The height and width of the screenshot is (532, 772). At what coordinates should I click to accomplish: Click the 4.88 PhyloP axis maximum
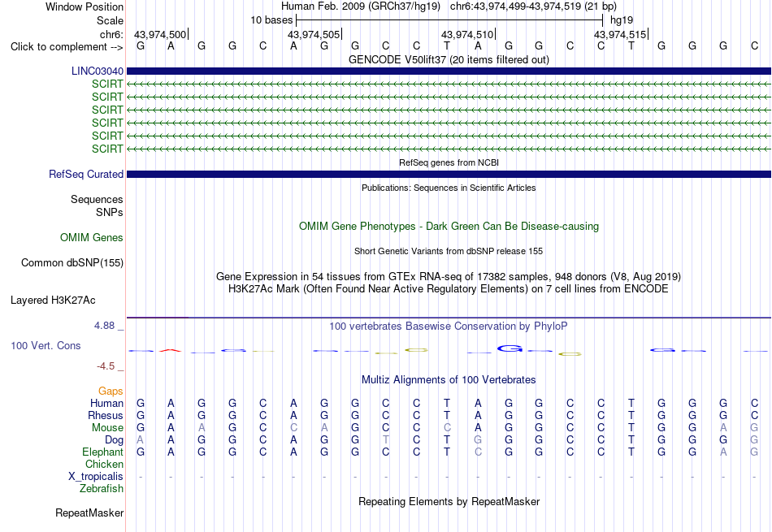click(x=104, y=326)
